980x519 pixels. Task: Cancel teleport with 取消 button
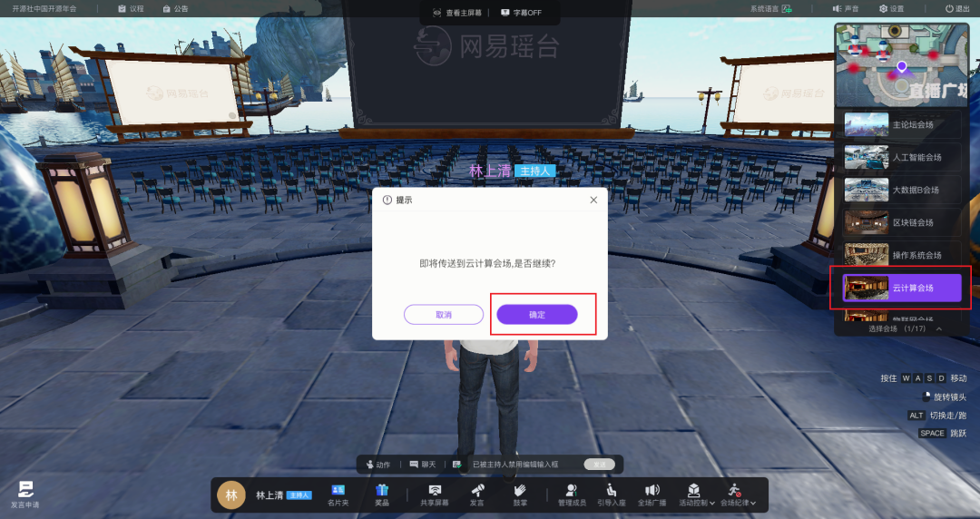coord(444,315)
